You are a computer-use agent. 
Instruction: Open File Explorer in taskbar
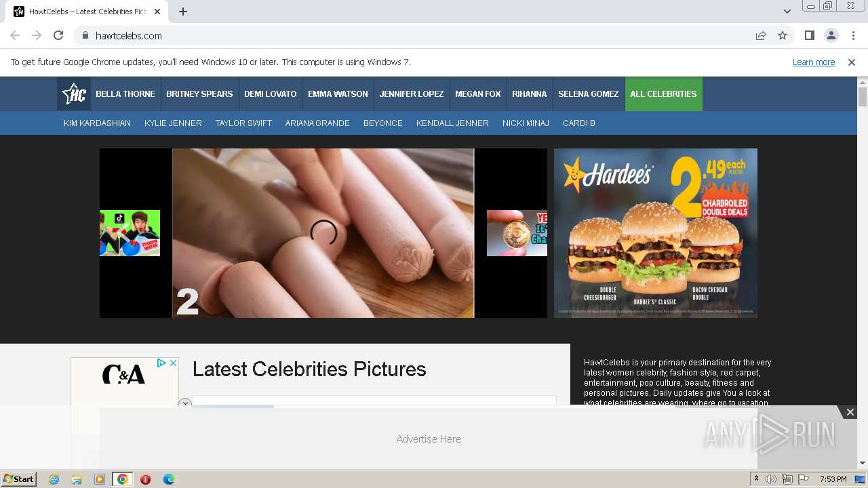click(x=77, y=479)
